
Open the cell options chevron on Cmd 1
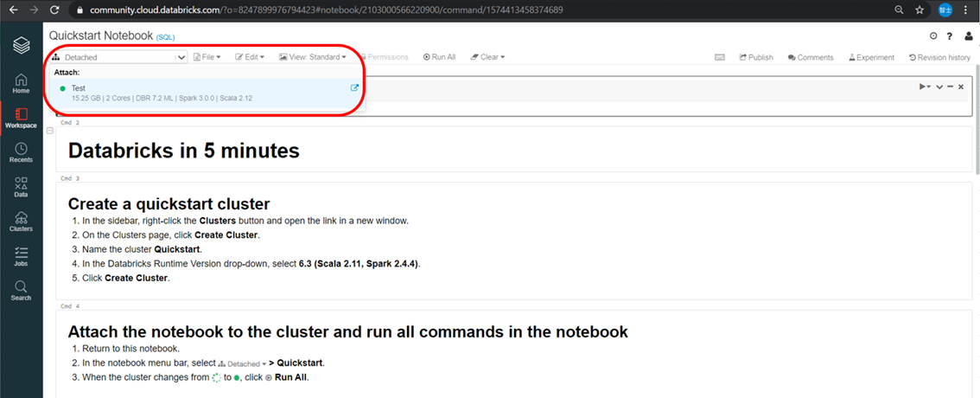(939, 87)
